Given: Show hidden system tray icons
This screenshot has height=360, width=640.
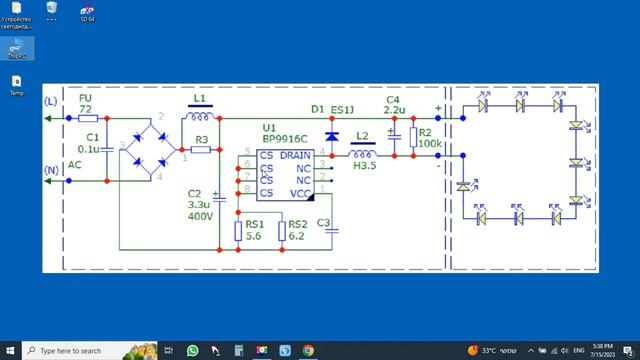Looking at the screenshot, I should coord(531,351).
